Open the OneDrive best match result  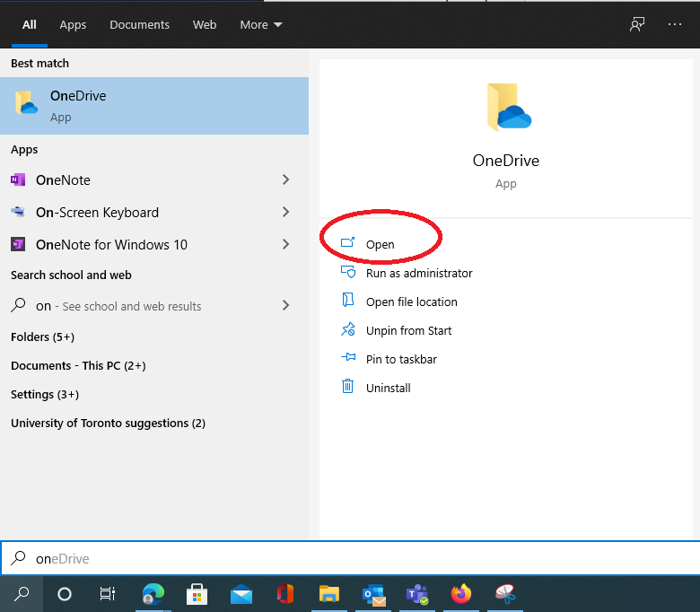(154, 106)
